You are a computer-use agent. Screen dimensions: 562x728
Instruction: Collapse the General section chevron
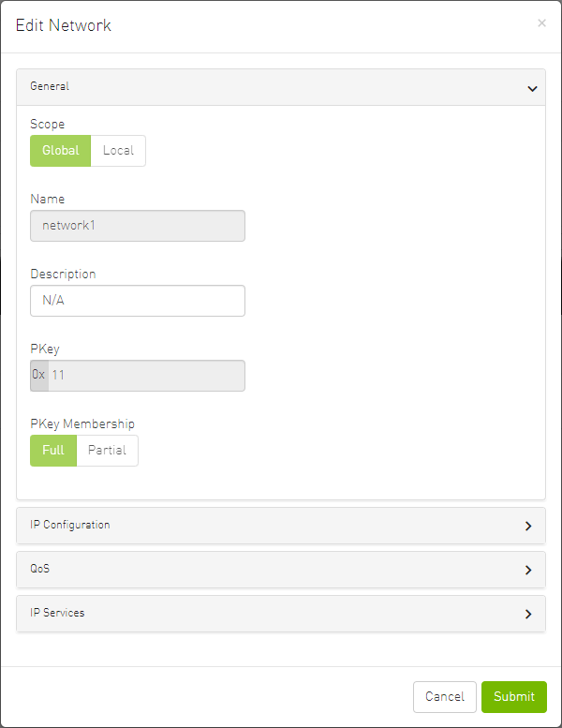point(531,88)
